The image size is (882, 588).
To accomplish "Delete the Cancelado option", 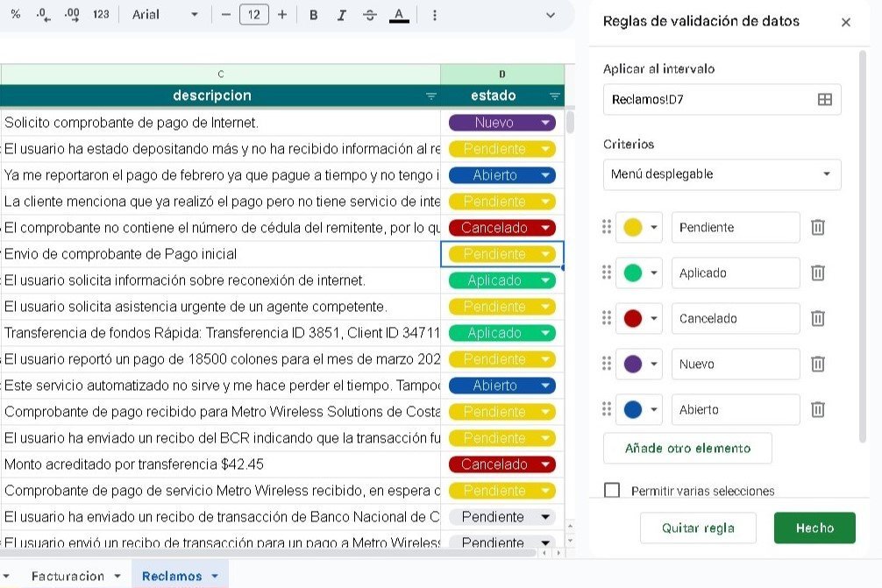I will pyautogui.click(x=817, y=318).
